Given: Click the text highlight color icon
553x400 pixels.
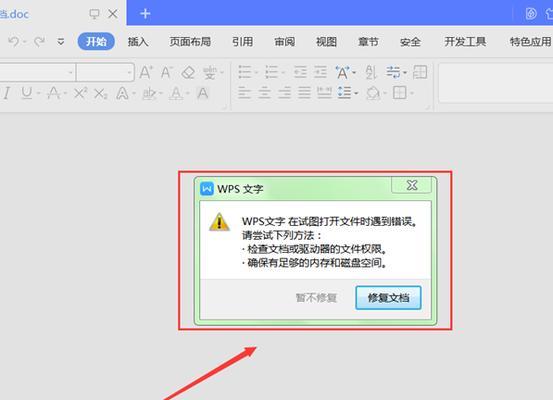Looking at the screenshot, I should (149, 93).
